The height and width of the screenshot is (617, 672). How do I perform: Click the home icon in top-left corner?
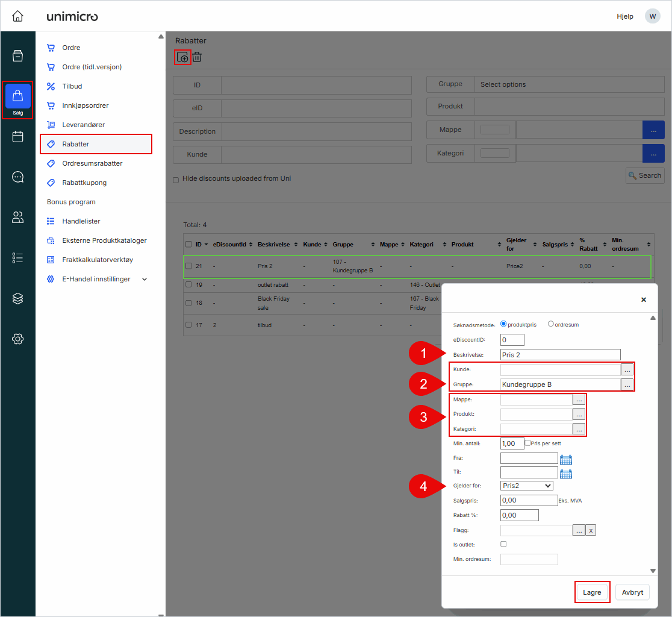tap(17, 16)
